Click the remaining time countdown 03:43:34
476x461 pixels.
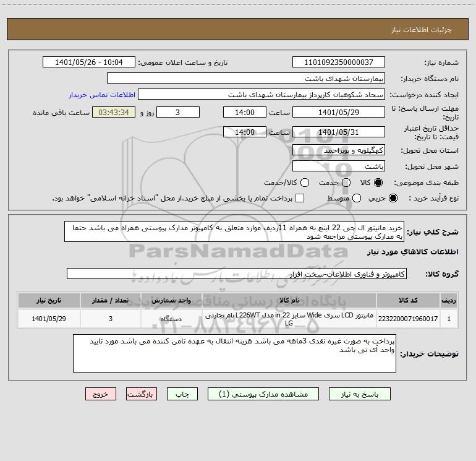114,112
